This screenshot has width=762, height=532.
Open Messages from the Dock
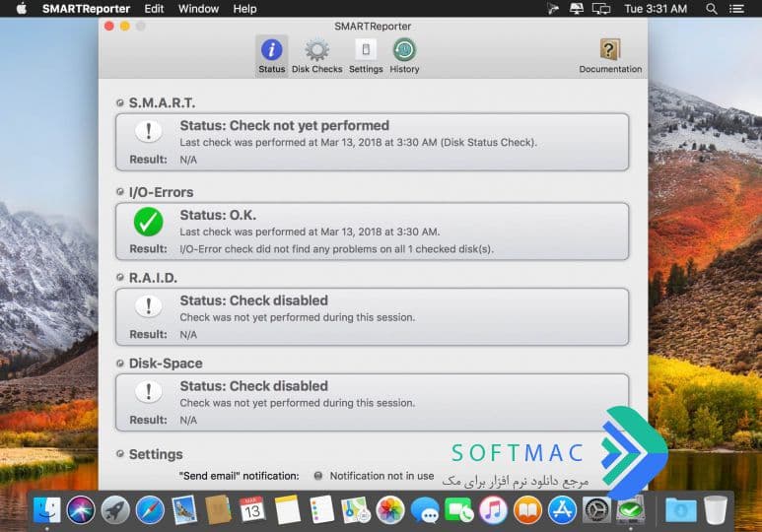pyautogui.click(x=425, y=510)
